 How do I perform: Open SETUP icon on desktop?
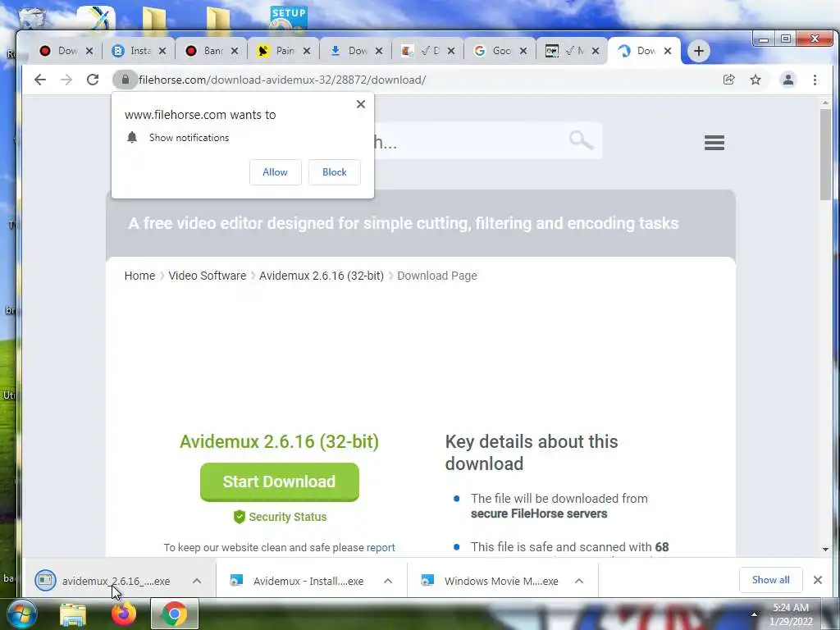click(x=288, y=18)
